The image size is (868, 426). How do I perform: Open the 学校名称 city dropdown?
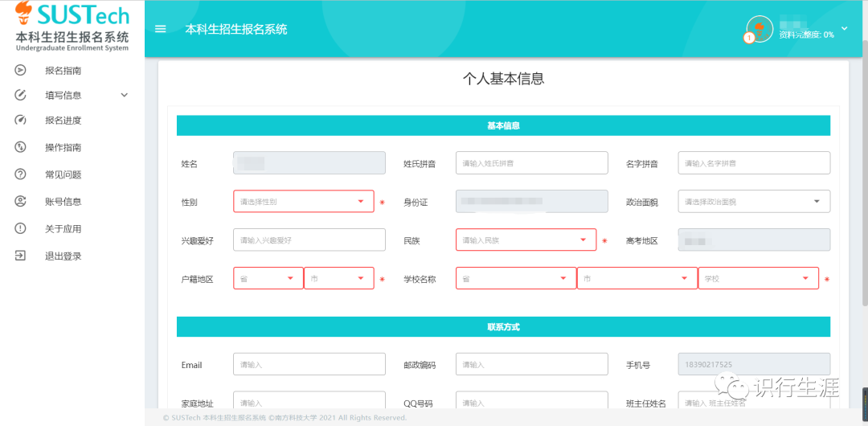637,278
